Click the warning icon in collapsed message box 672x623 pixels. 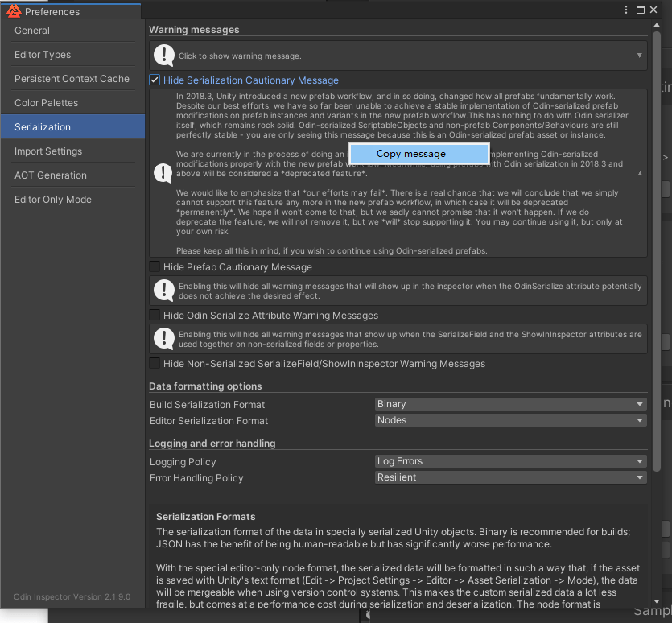pyautogui.click(x=164, y=56)
